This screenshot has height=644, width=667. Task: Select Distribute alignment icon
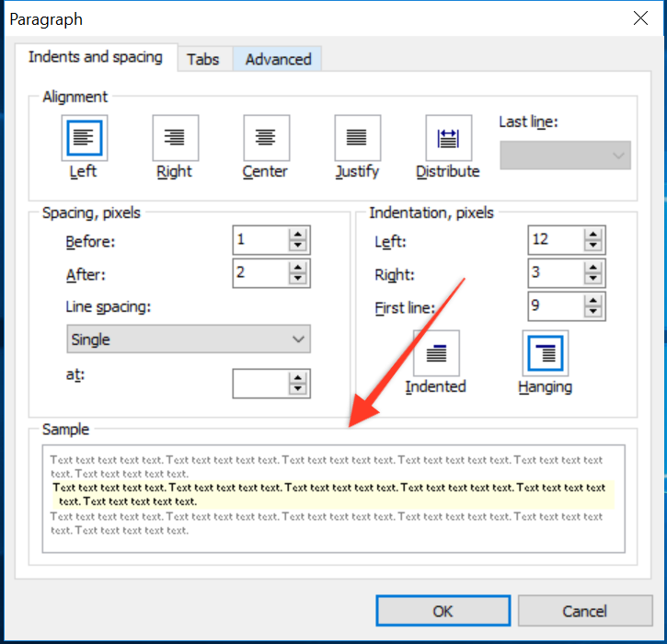(x=448, y=138)
